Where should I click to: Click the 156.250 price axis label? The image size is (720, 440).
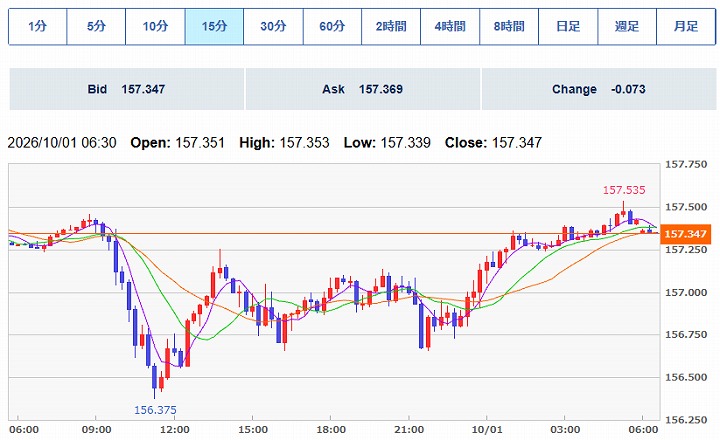686,420
